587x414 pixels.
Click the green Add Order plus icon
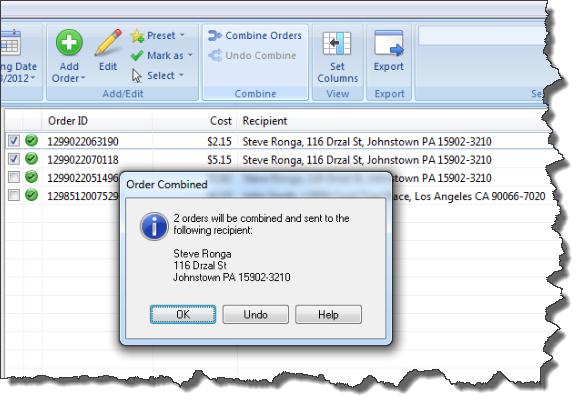69,42
